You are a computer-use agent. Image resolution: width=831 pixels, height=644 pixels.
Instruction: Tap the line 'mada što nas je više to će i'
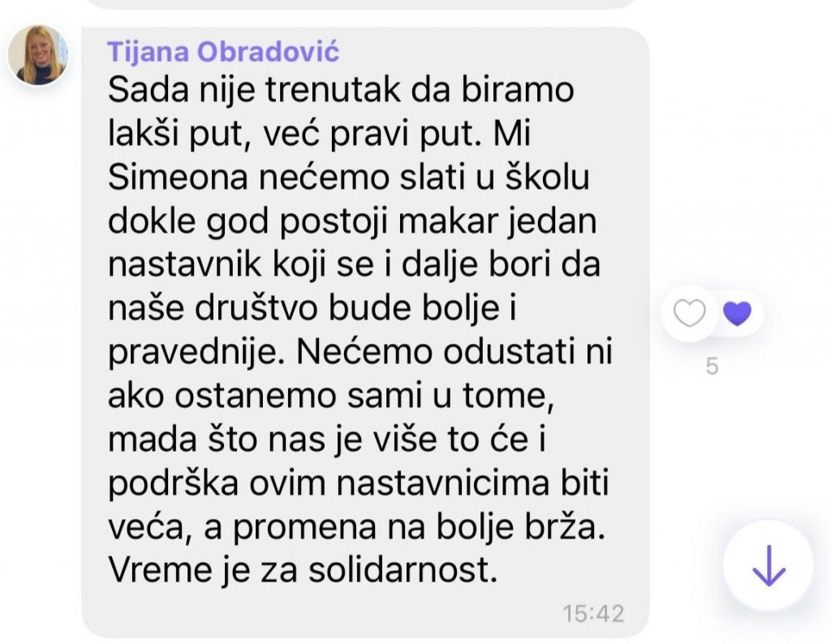(327, 440)
